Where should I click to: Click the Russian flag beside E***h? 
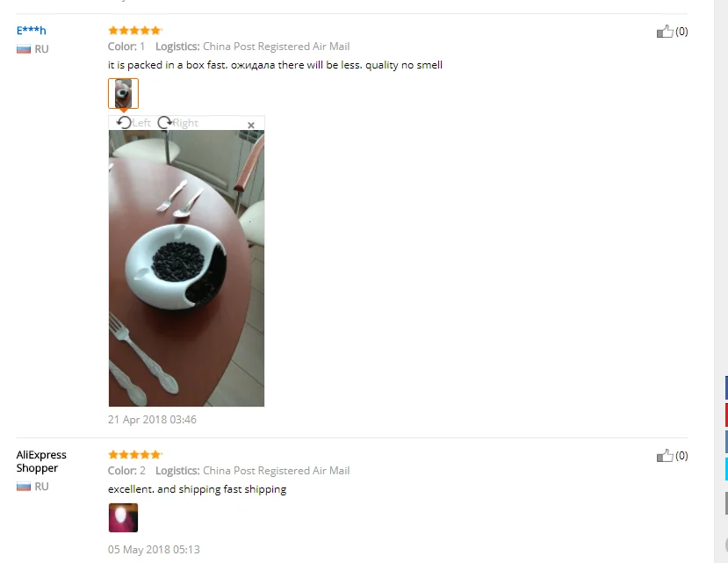(x=24, y=49)
